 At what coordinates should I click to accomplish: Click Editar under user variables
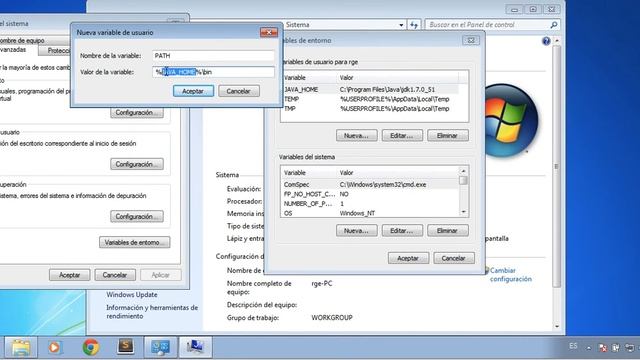402,136
